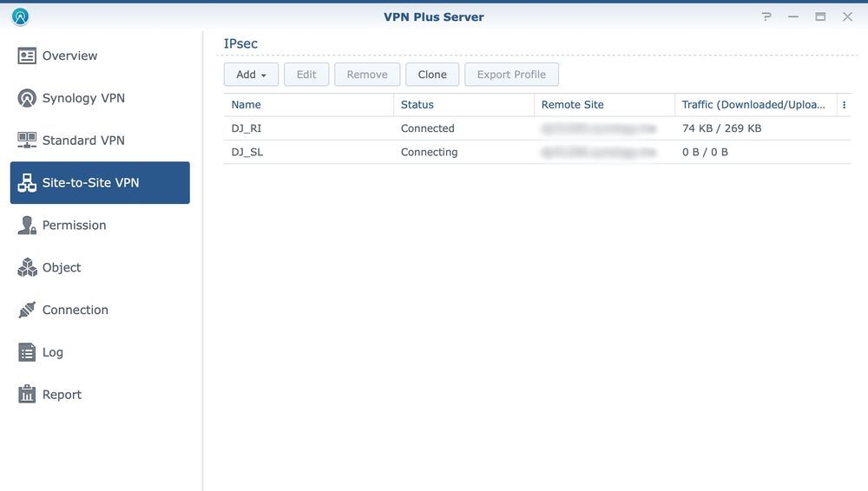
Task: Show the Report page
Action: tap(100, 394)
